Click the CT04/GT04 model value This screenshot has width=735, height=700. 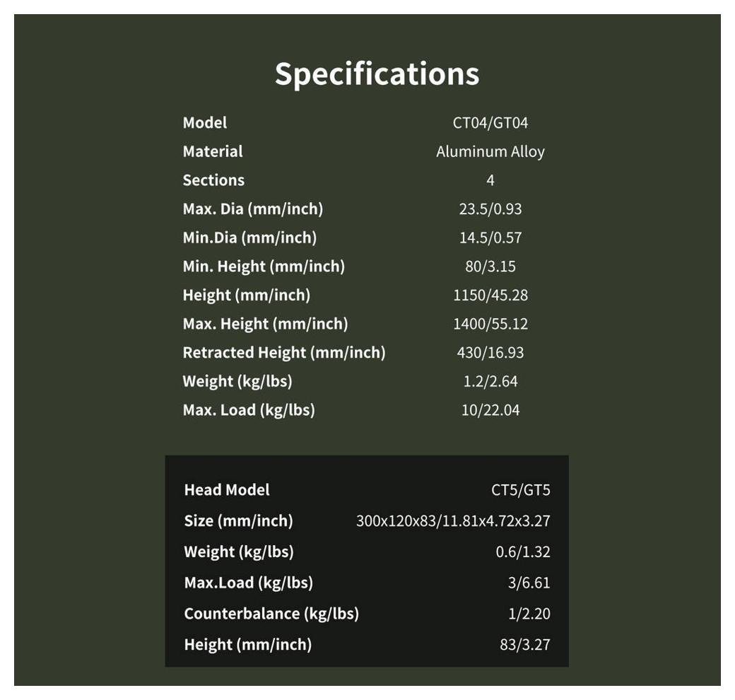(490, 123)
